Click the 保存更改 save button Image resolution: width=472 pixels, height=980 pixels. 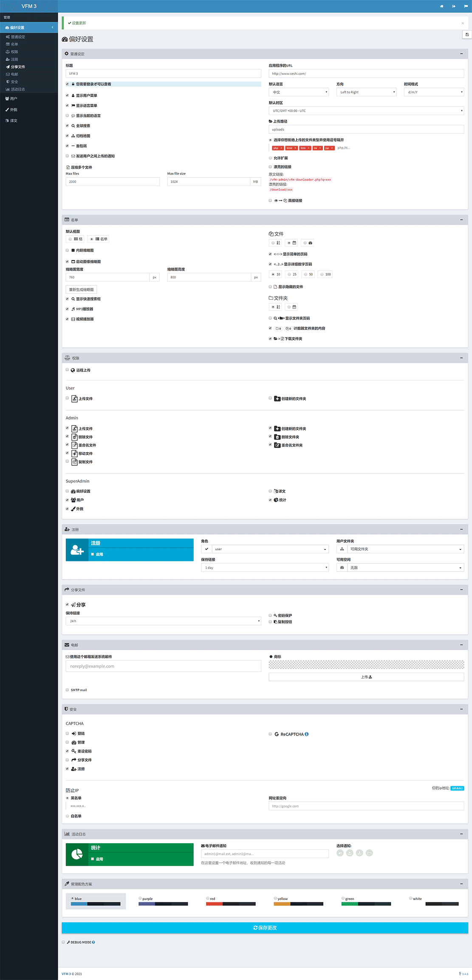point(265,928)
